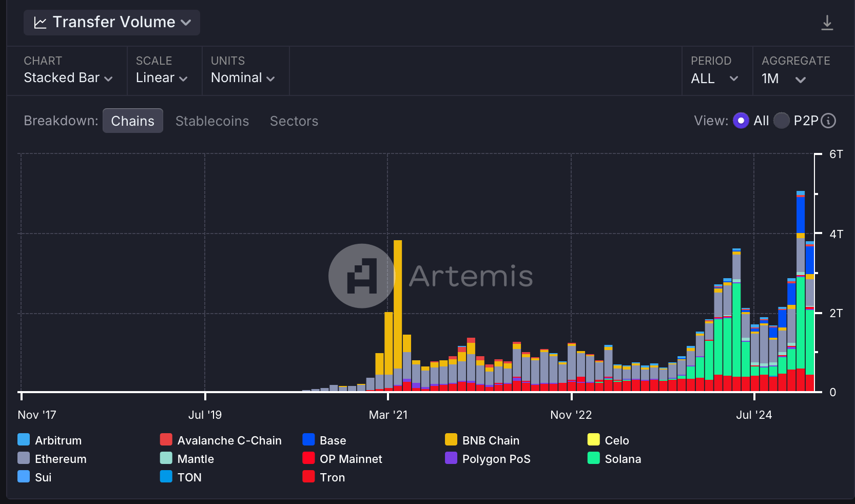The width and height of the screenshot is (855, 504).
Task: Toggle Celo legend swatch
Action: pos(593,439)
